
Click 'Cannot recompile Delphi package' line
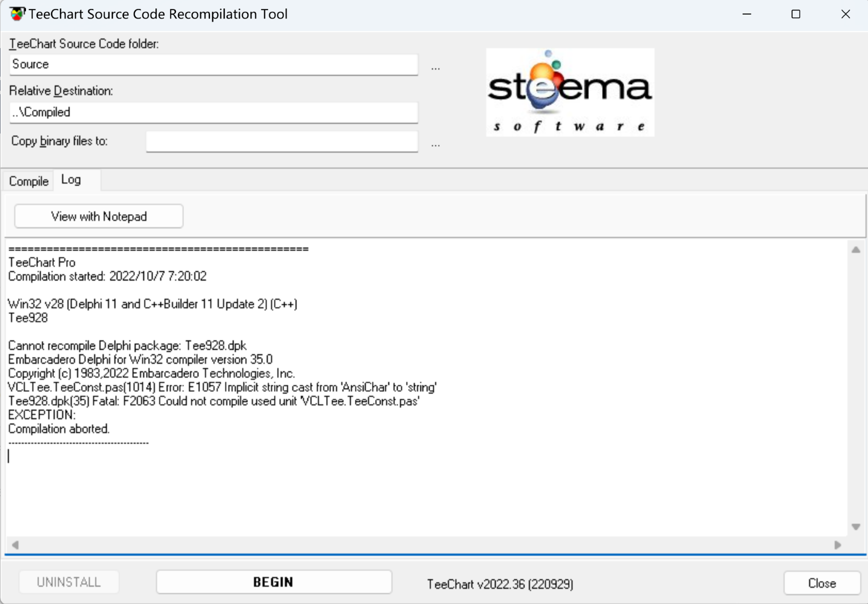point(127,346)
